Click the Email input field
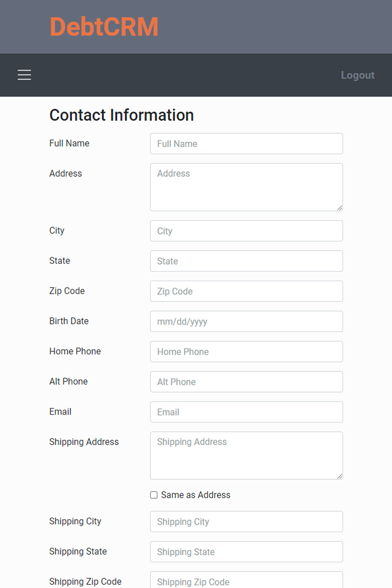Viewport: 392px width, 588px height. pos(247,412)
